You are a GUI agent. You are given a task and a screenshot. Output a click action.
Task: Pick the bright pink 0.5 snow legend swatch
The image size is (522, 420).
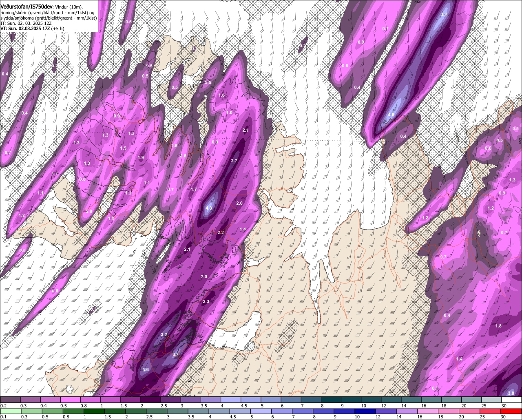[x=71, y=400]
